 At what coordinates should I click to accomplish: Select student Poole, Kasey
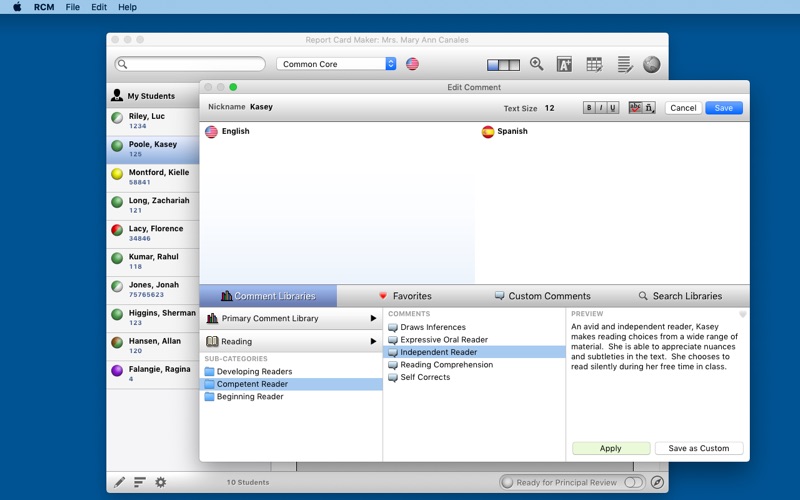pyautogui.click(x=153, y=149)
